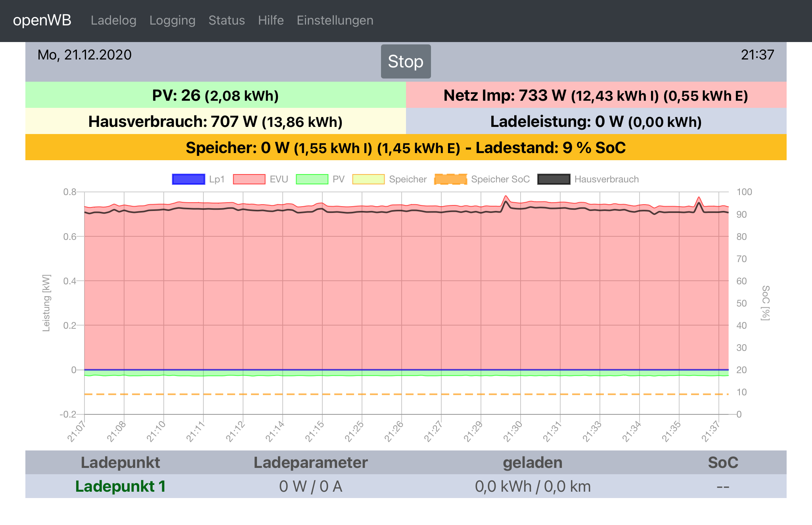Expand the Einstellungen menu
The image size is (812, 525).
click(335, 20)
